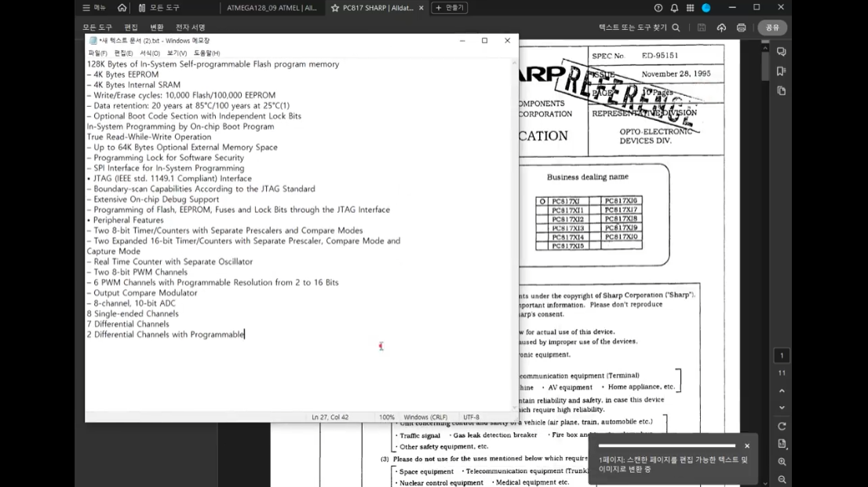Click 'Windows (CRLF)' status bar entry

pos(425,417)
